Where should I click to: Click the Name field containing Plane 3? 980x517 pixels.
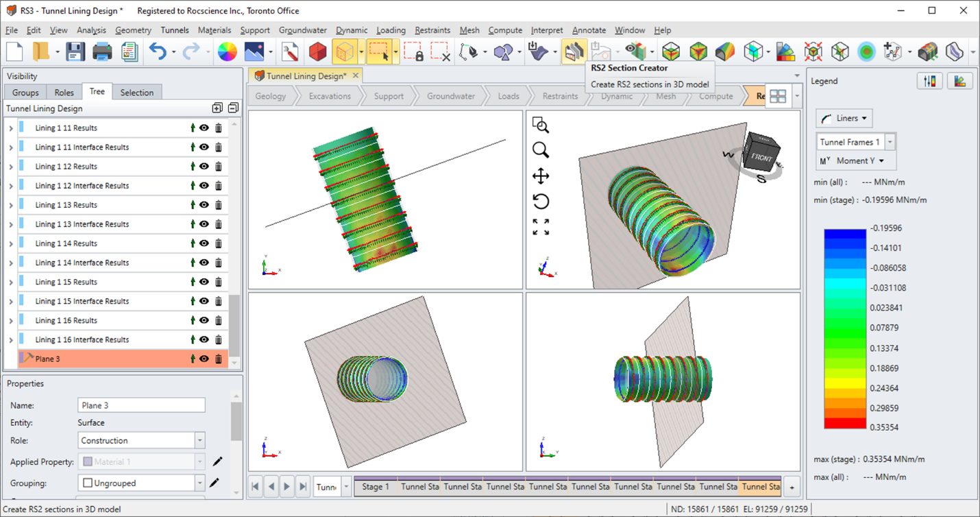click(141, 405)
